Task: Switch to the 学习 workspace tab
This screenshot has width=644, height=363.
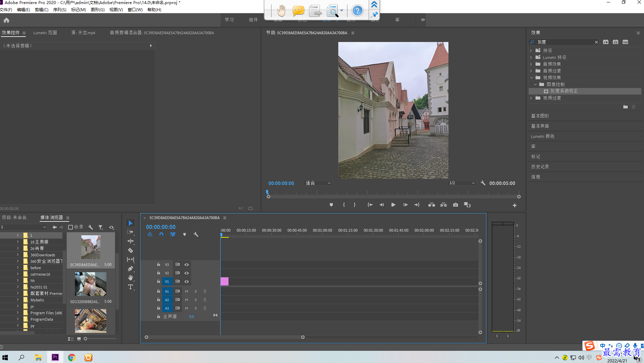Action: pyautogui.click(x=229, y=20)
